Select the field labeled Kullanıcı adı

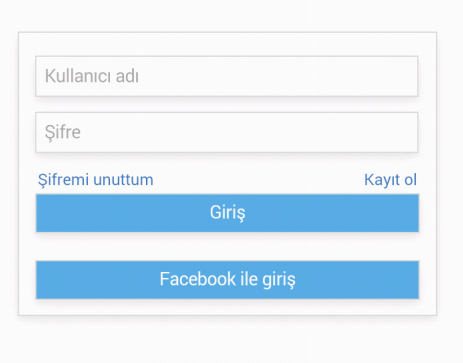227,76
